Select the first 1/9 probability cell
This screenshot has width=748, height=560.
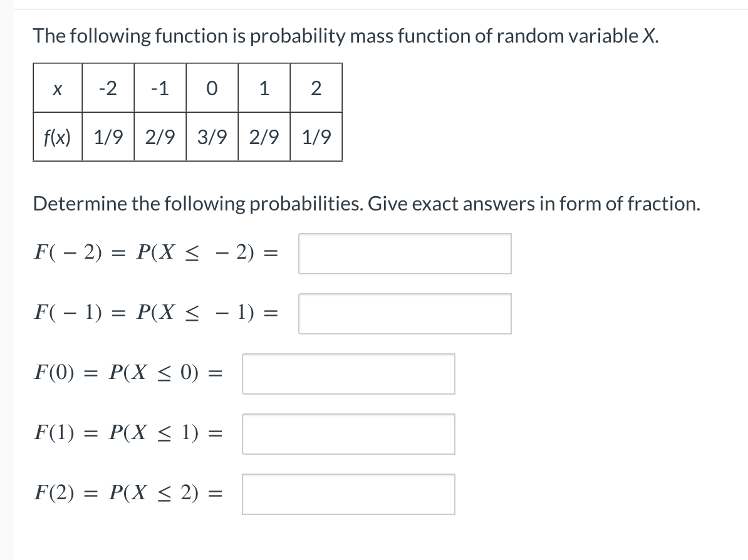[108, 135]
